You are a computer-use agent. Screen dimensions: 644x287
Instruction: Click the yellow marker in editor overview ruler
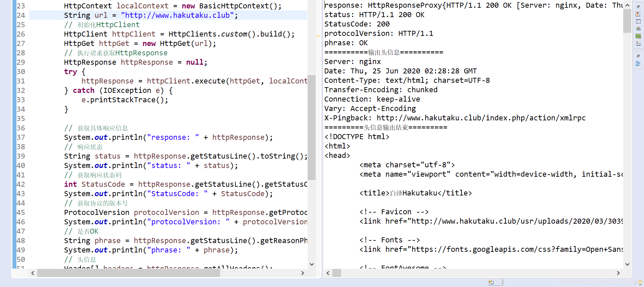pos(318,36)
